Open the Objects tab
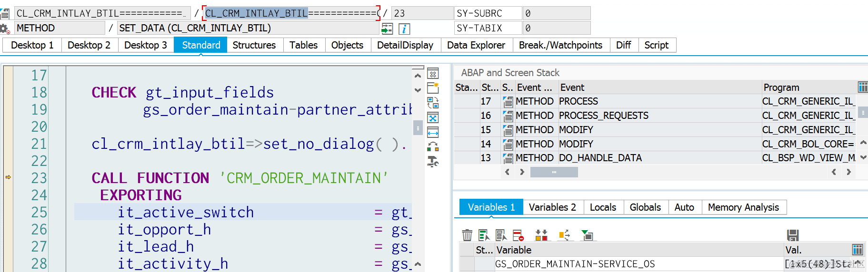This screenshot has width=868, height=272. click(x=347, y=45)
